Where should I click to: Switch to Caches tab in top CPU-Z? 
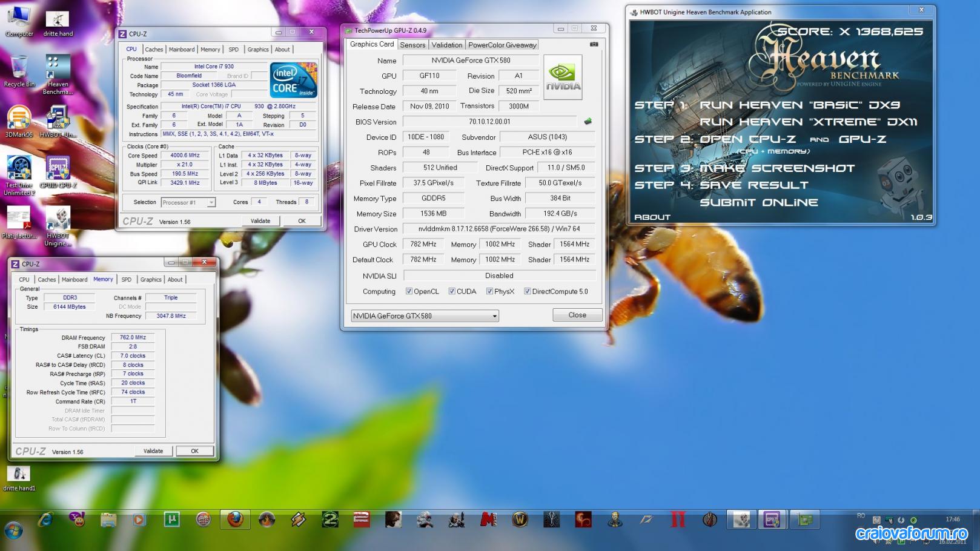[154, 50]
